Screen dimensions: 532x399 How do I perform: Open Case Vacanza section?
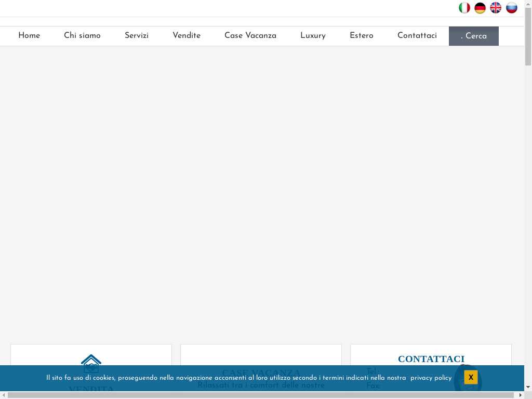coord(250,36)
